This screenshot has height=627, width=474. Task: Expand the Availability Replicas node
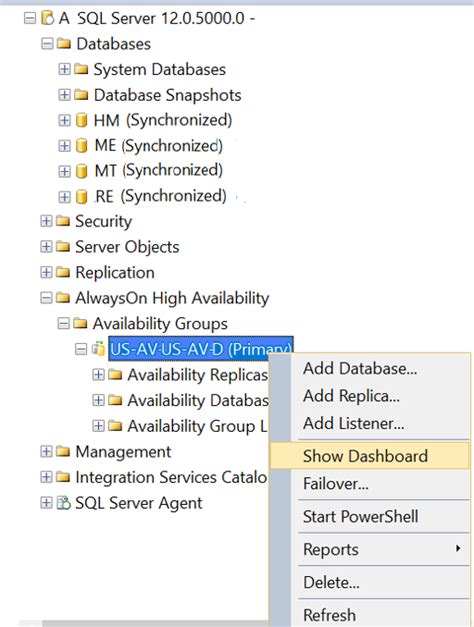tap(98, 375)
